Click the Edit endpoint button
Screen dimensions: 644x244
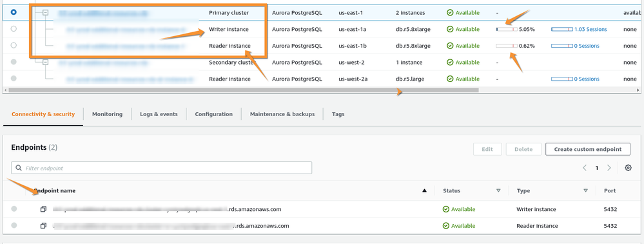(x=487, y=149)
